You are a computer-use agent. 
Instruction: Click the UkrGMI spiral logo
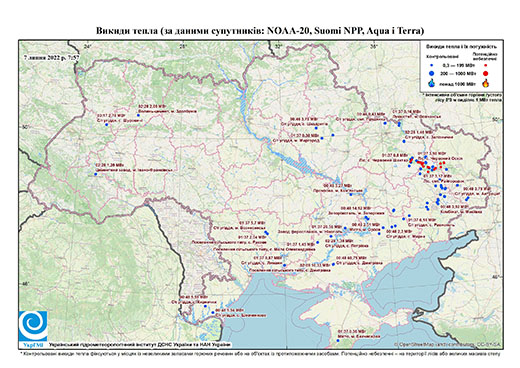coord(33,326)
